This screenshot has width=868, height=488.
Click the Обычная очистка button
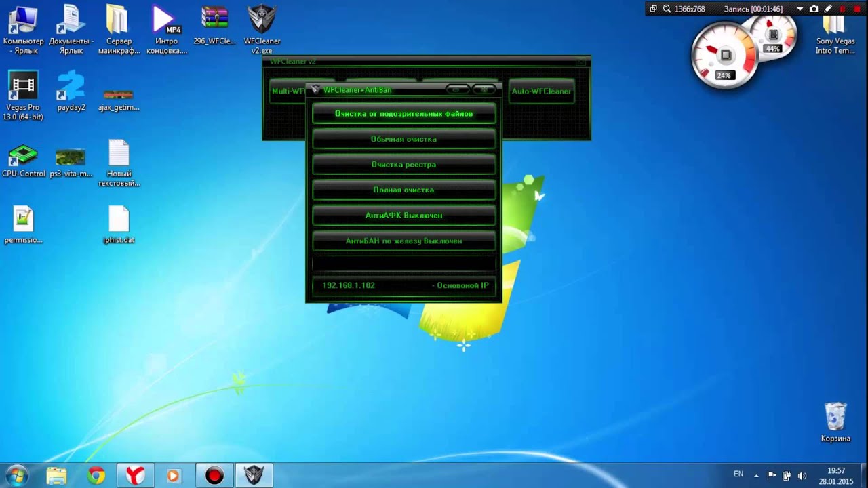tap(403, 139)
